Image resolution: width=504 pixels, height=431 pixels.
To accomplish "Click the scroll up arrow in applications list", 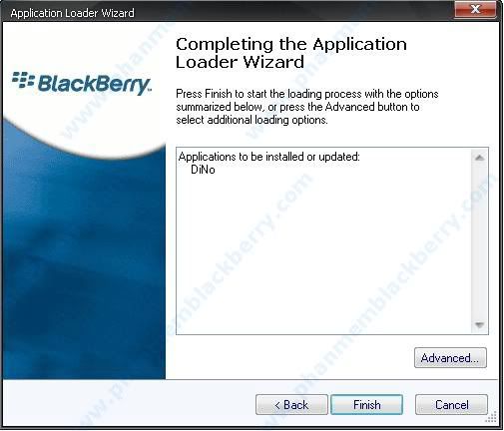I will 479,158.
